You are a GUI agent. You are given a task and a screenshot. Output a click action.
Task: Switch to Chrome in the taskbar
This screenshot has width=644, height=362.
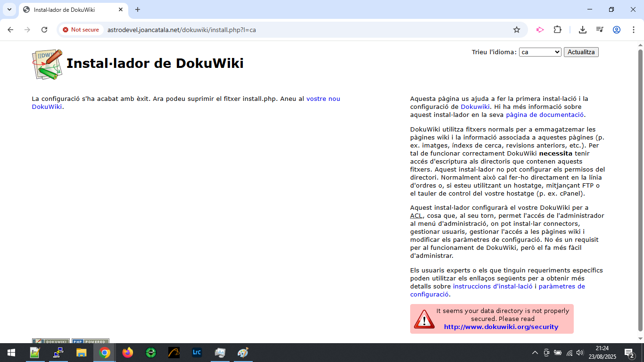point(105,353)
